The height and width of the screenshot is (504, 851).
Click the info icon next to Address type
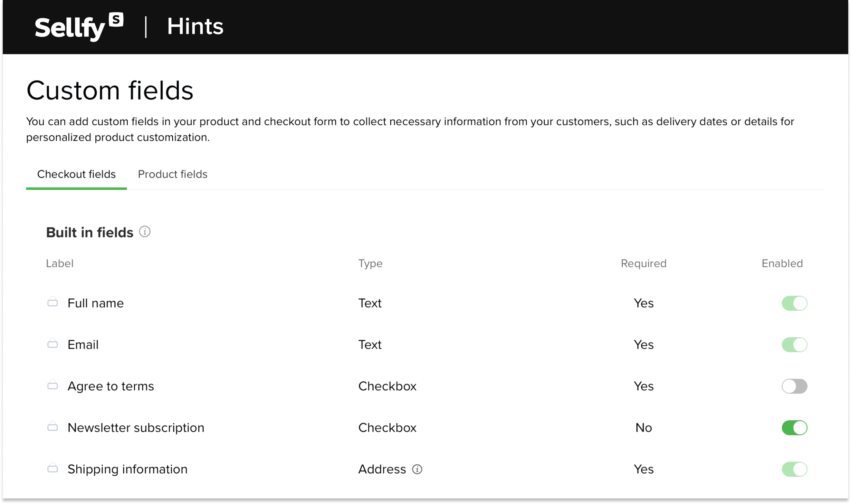click(x=417, y=469)
